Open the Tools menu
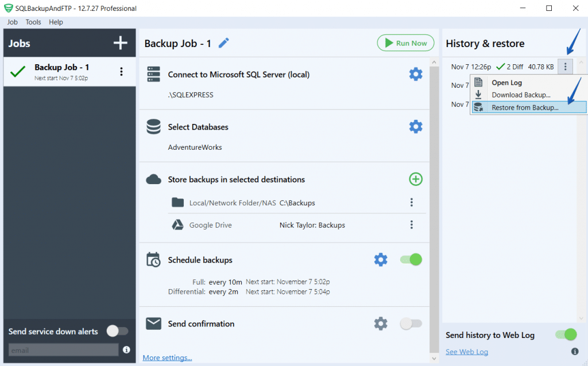This screenshot has height=366, width=588. tap(33, 22)
